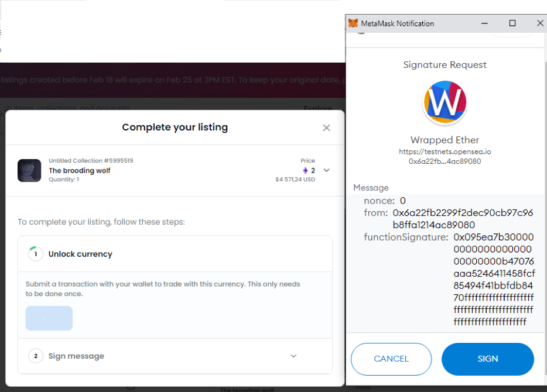The width and height of the screenshot is (547, 392).
Task: Expand the Price details chevron
Action: (x=327, y=170)
